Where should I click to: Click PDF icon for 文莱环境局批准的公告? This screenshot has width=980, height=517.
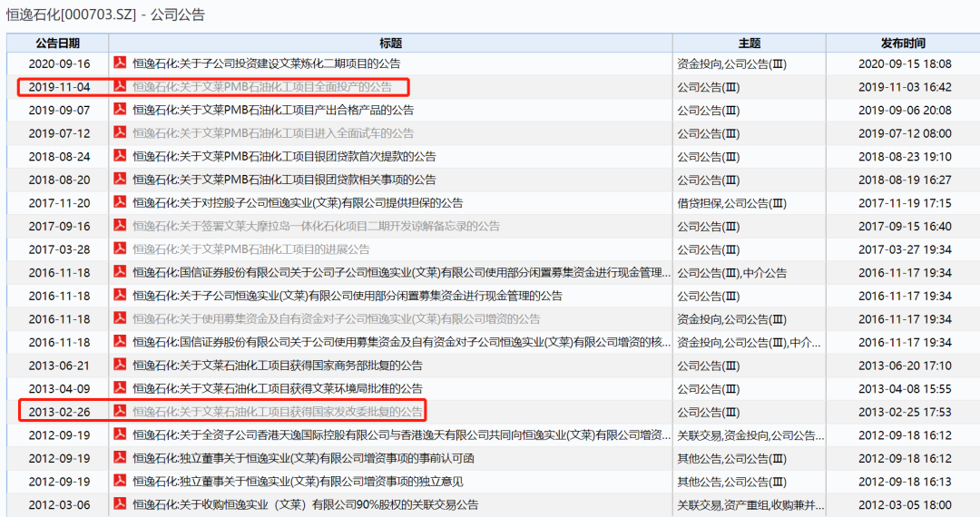tap(120, 388)
